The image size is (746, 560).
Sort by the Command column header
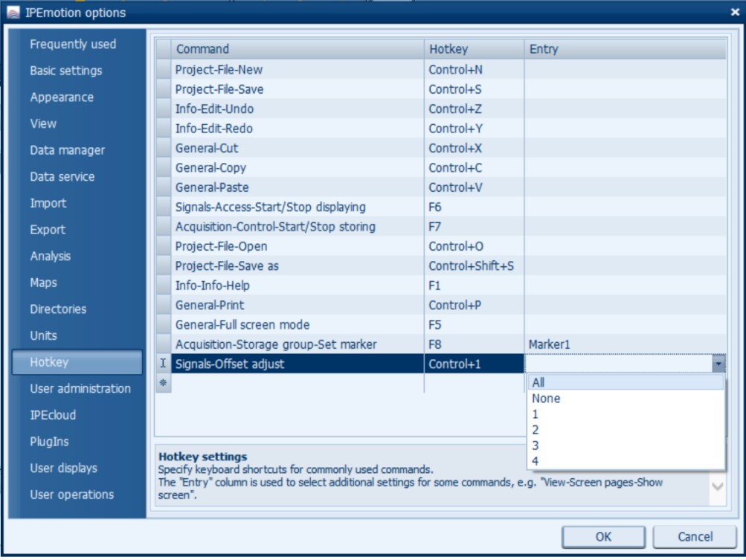click(298, 49)
